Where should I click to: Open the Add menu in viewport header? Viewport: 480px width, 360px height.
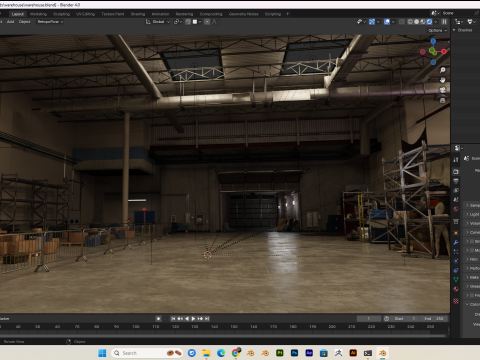pos(10,22)
